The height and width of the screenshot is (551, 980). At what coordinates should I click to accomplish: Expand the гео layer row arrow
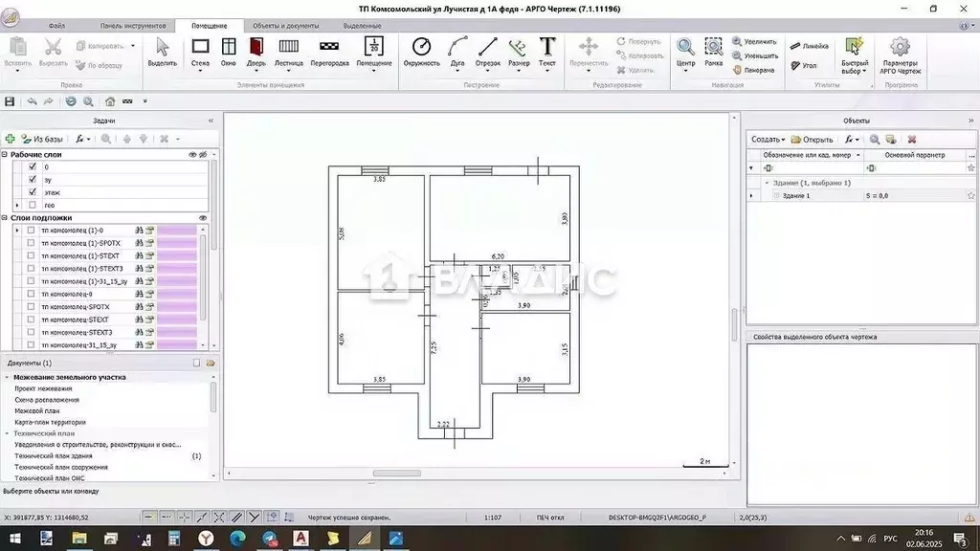tap(17, 205)
